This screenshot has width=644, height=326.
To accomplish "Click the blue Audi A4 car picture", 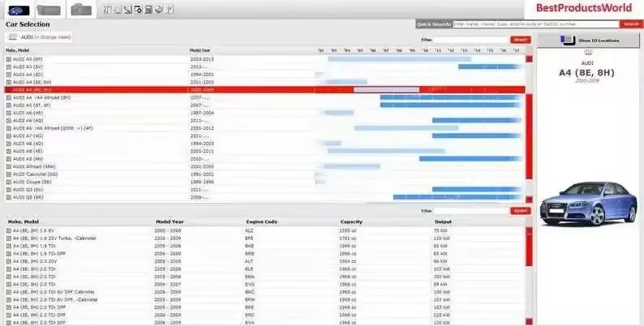I will click(588, 204).
